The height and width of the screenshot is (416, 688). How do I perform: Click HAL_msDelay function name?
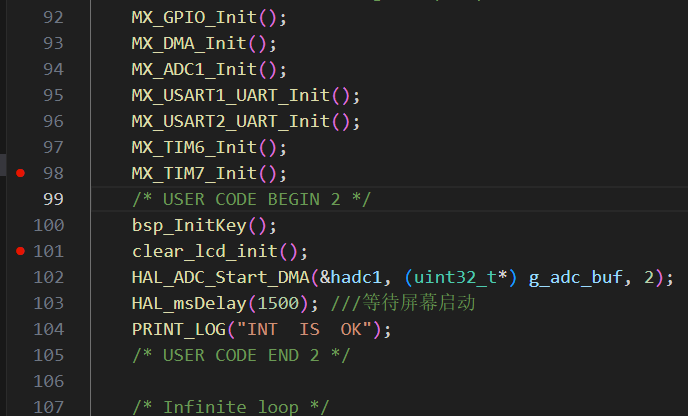189,303
